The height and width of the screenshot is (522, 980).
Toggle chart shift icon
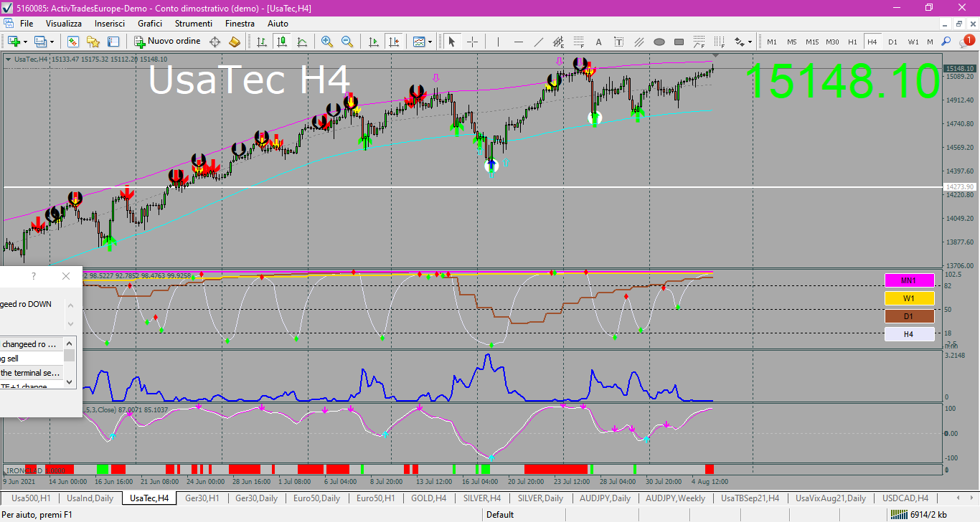click(x=393, y=42)
